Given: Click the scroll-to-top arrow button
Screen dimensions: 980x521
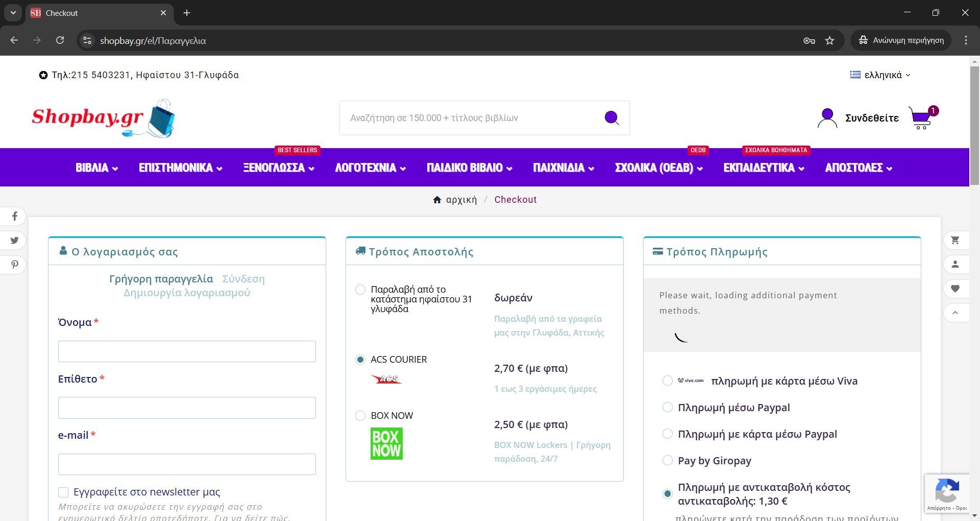Looking at the screenshot, I should pos(955,313).
